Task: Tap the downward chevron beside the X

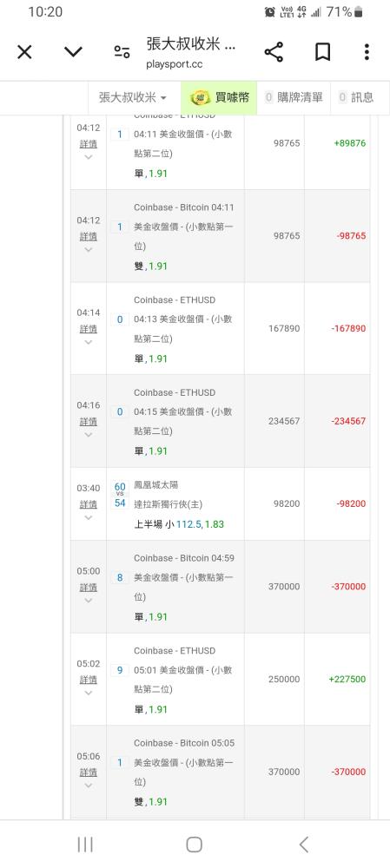Action: point(73,52)
